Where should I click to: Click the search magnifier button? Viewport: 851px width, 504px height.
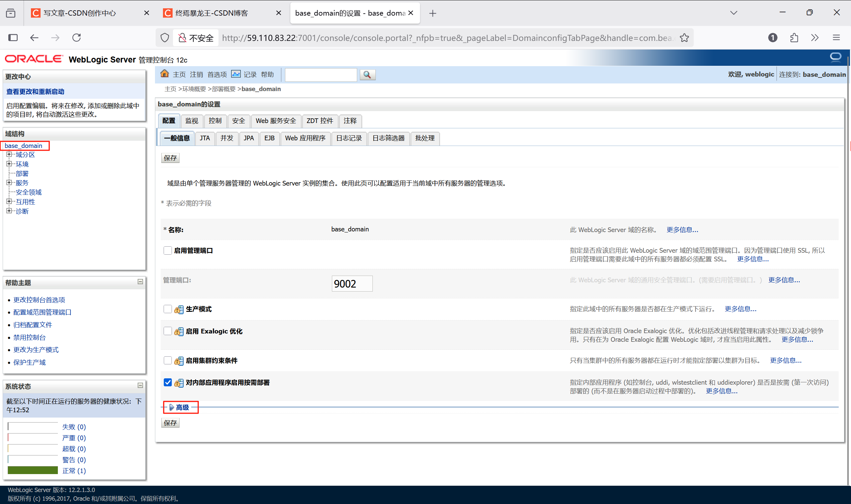367,74
